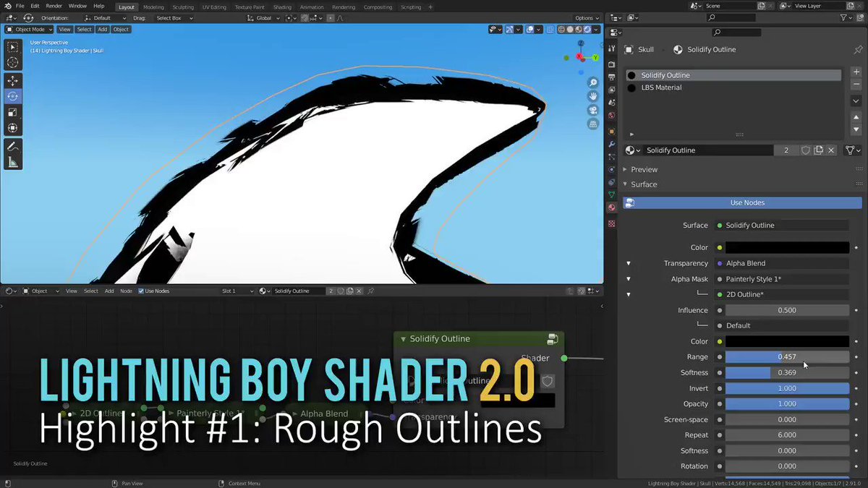
Task: Click the pan view hand gizmo
Action: point(593,96)
